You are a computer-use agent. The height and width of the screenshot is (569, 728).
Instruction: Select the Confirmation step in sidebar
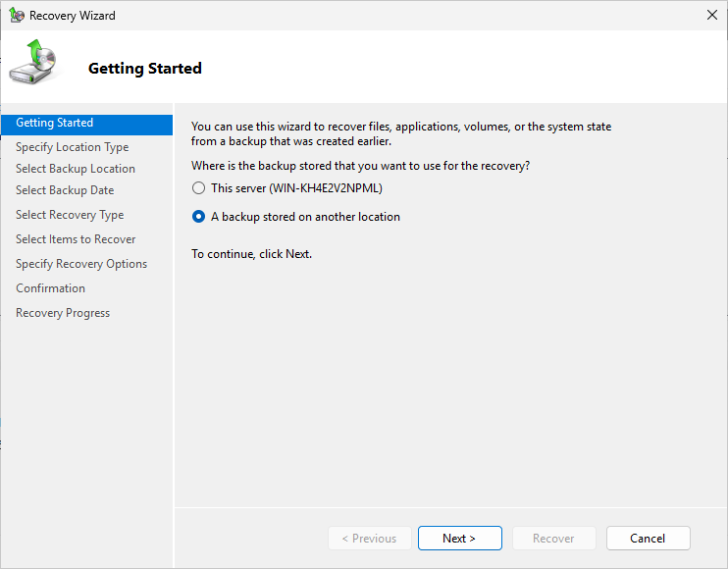tap(50, 288)
